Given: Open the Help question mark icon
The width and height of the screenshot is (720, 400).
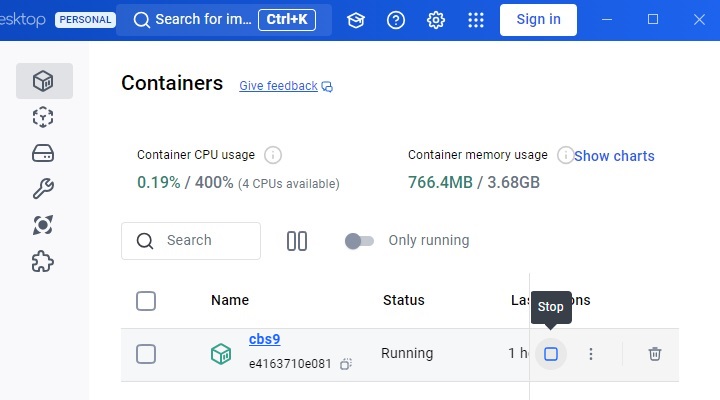Looking at the screenshot, I should click(396, 20).
